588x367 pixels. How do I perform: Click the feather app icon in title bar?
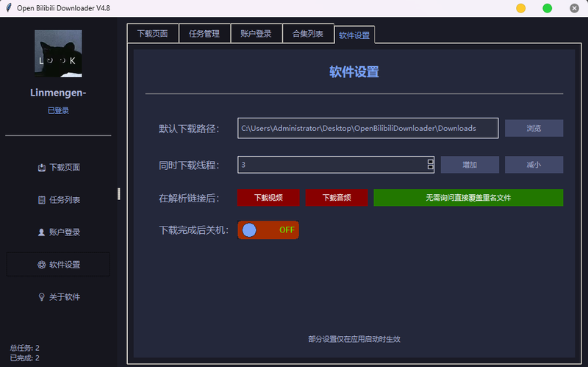click(9, 8)
